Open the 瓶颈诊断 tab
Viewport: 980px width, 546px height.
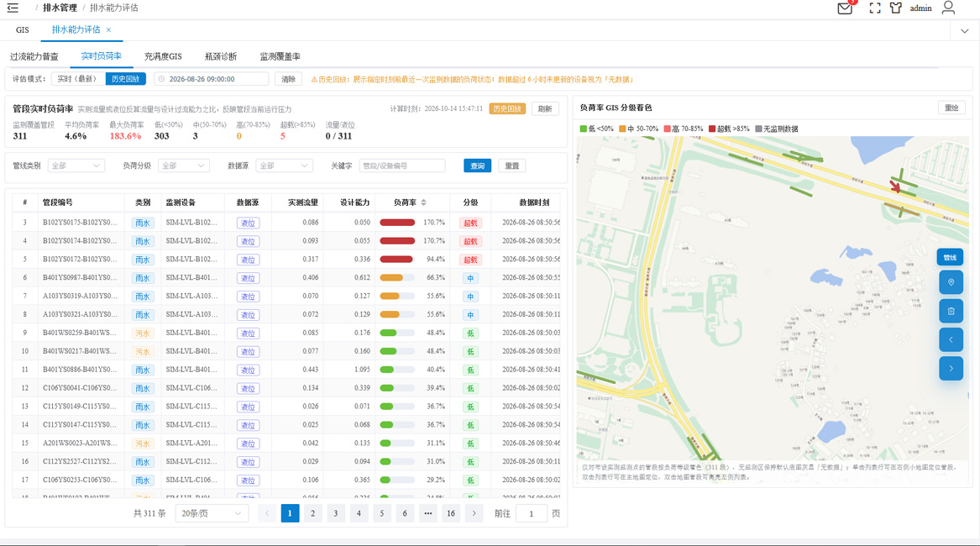221,56
